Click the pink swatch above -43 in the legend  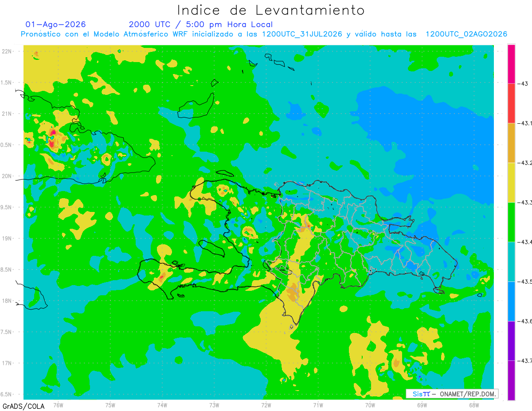coord(511,64)
